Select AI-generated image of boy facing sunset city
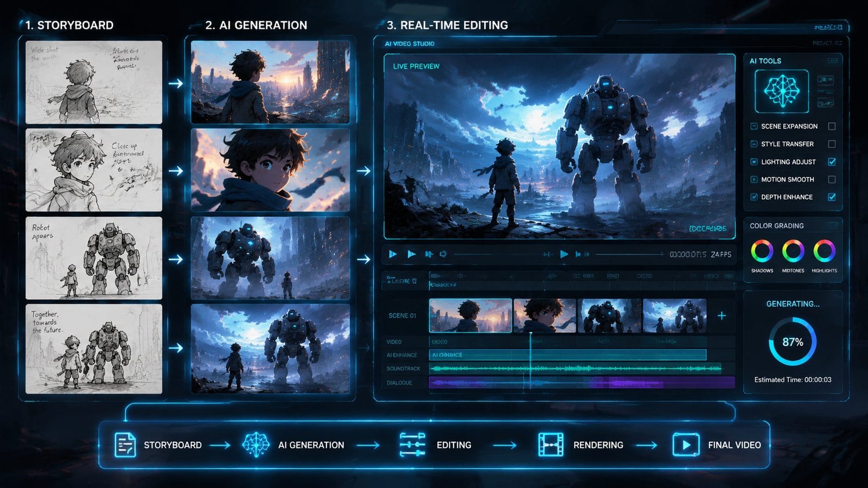This screenshot has height=488, width=868. click(270, 82)
